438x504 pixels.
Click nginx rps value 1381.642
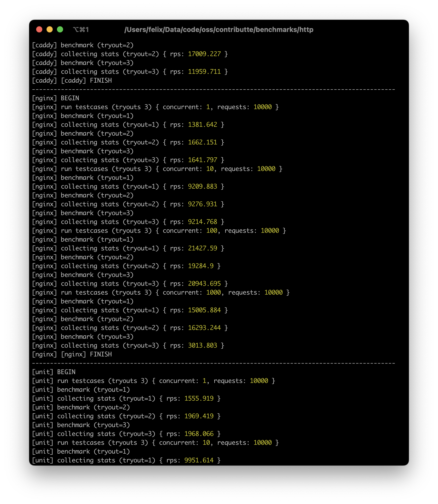[202, 125]
